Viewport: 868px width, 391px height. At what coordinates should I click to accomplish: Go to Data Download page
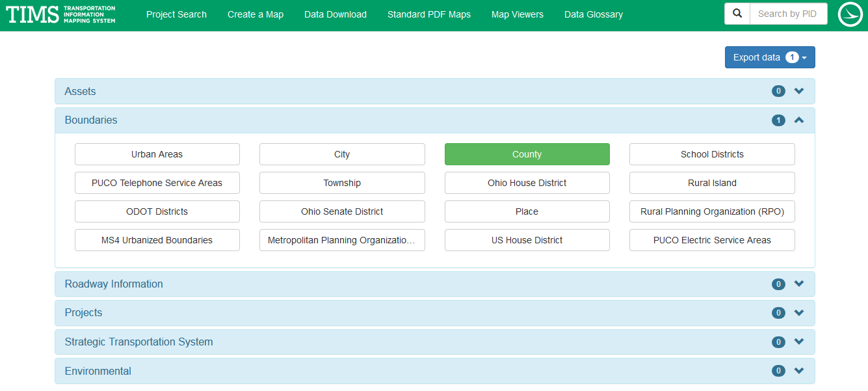335,14
